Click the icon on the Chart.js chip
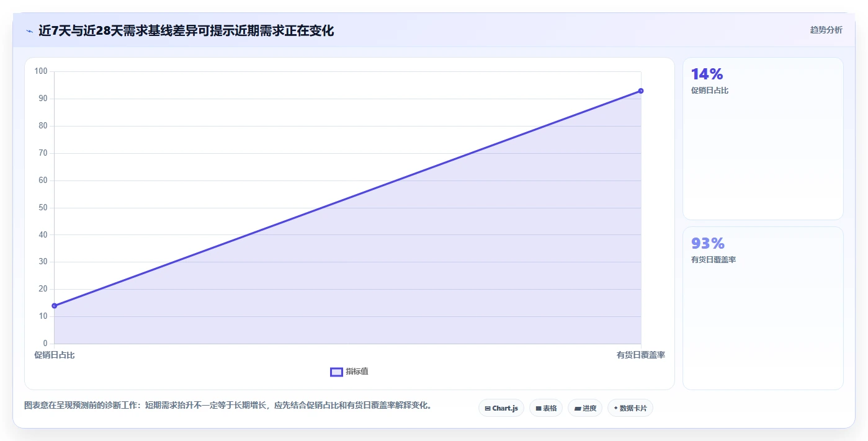Image resolution: width=868 pixels, height=441 pixels. coord(488,408)
